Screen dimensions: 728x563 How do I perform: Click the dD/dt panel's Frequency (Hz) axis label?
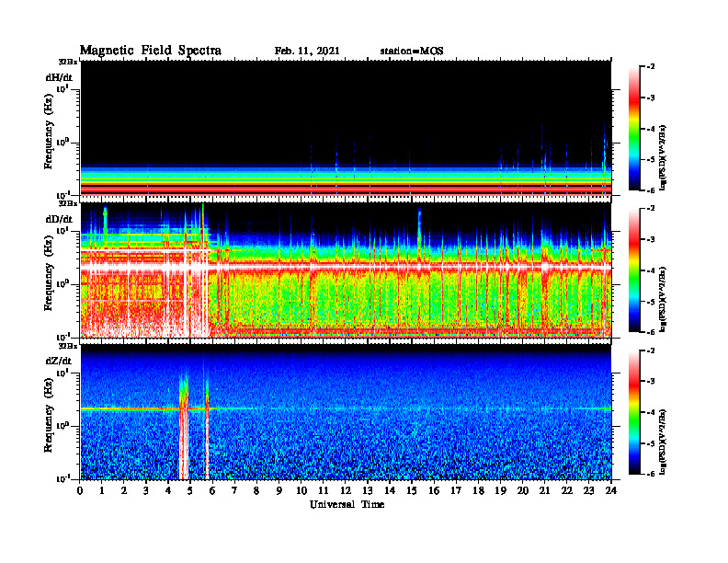[49, 274]
